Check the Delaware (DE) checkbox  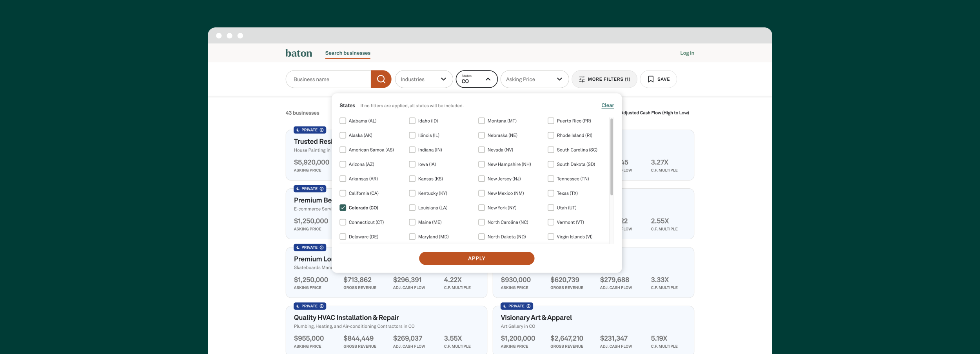click(343, 237)
